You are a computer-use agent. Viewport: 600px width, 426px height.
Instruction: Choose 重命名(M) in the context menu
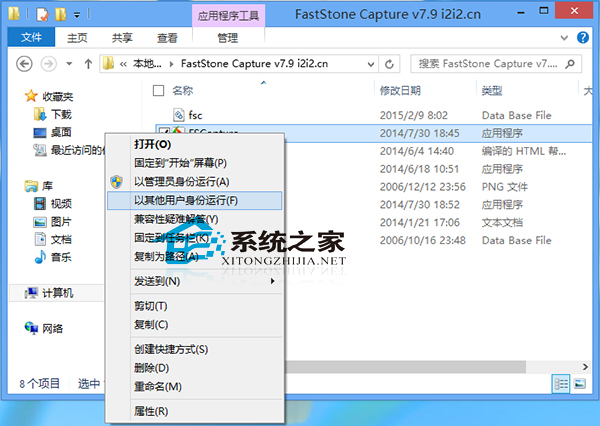pos(195,387)
